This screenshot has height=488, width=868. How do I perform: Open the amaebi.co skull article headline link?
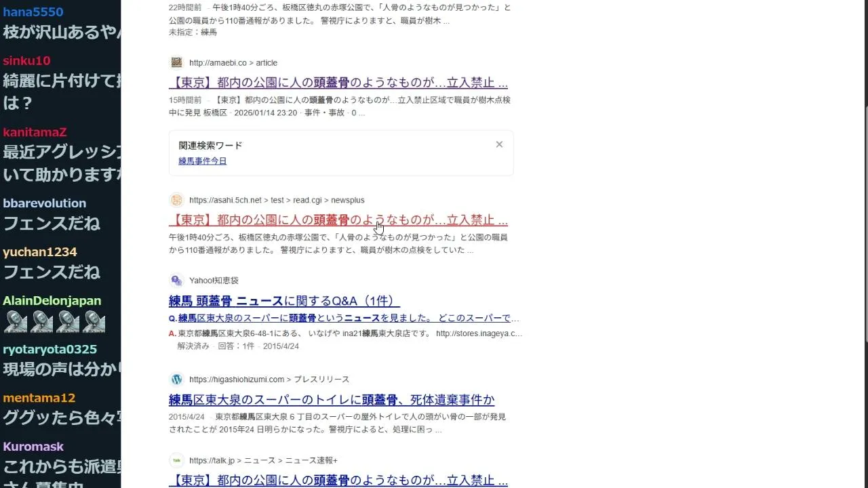click(338, 83)
